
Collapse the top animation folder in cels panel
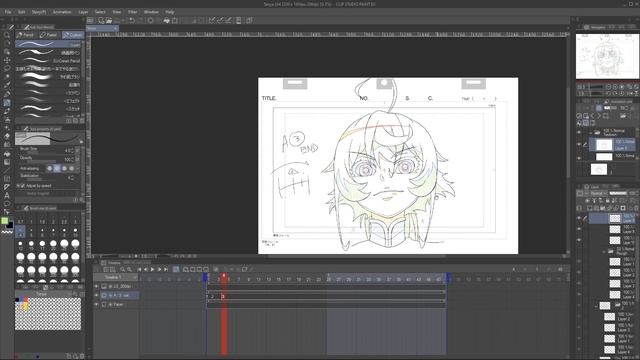click(x=590, y=133)
